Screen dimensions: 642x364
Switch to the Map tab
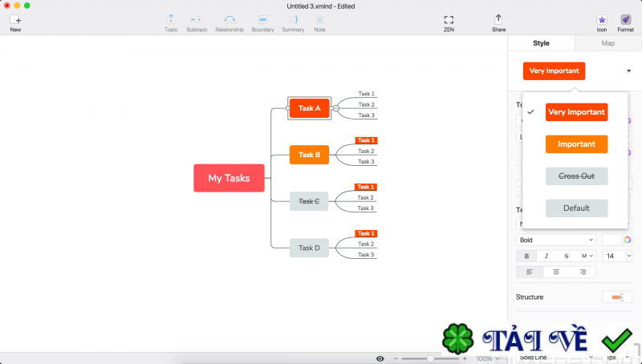click(608, 43)
